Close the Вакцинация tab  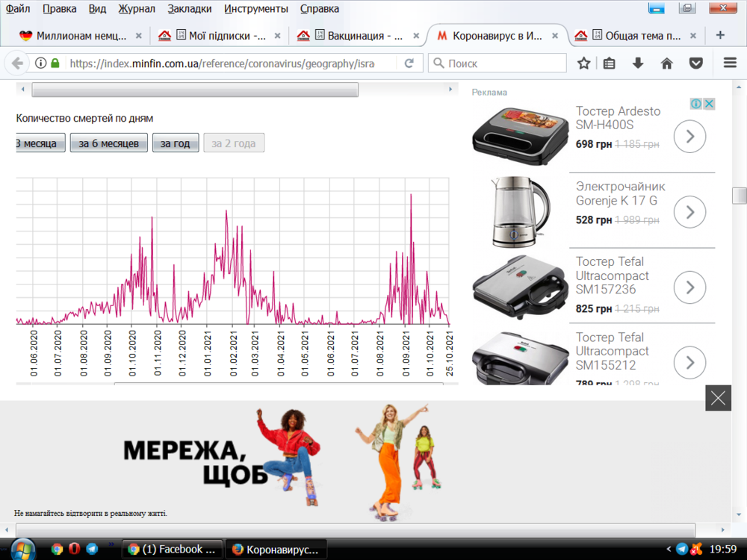[416, 36]
